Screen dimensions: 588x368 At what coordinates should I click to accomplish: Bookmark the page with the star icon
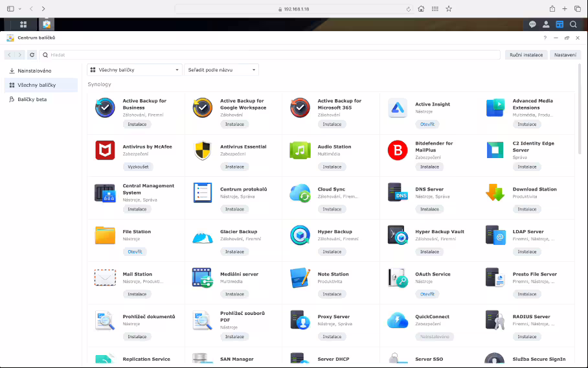(449, 8)
